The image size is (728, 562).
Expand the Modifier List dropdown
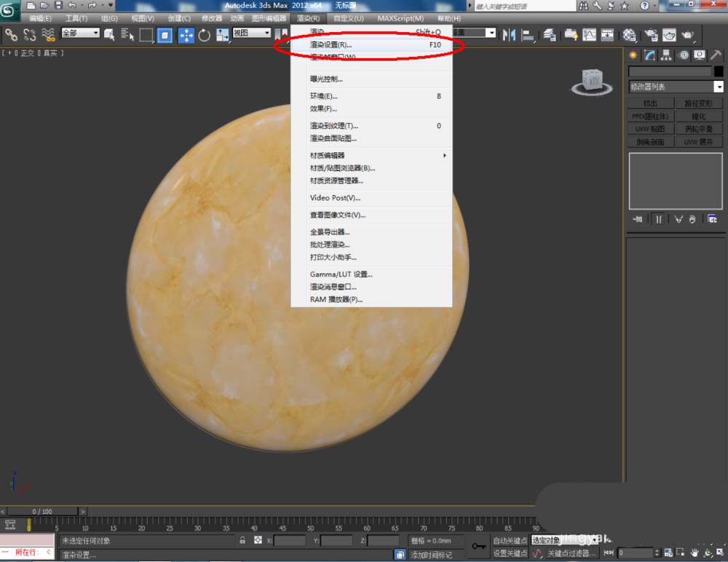[x=719, y=87]
